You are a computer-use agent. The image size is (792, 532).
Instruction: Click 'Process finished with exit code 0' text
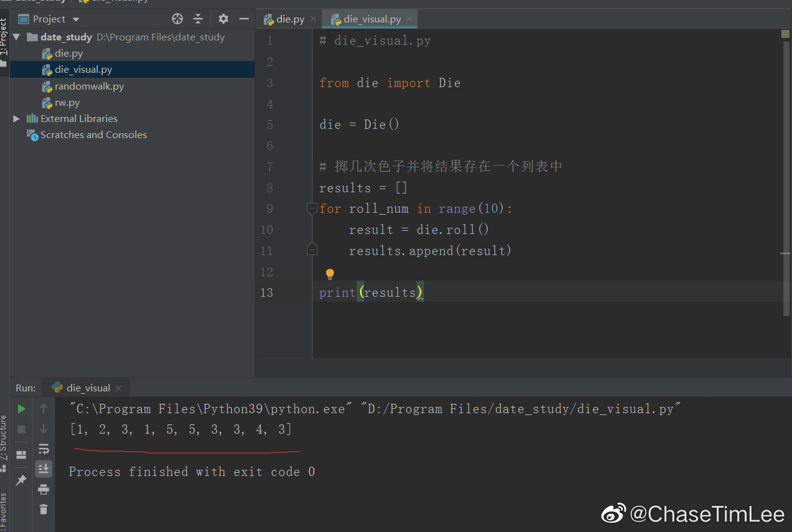192,472
